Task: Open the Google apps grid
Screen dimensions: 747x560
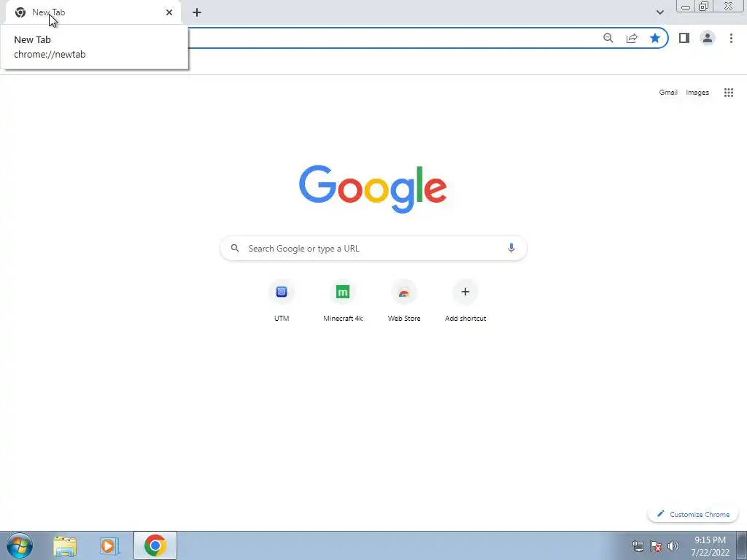Action: point(729,93)
